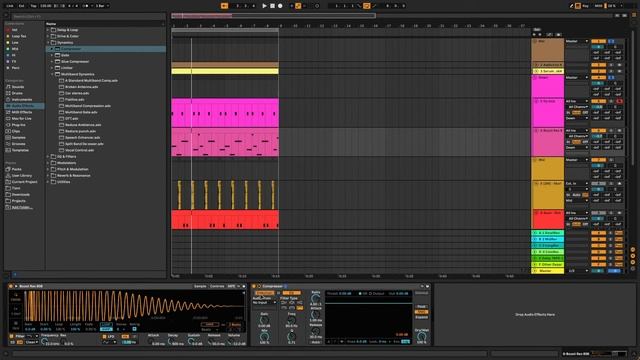
Task: Open Instruments category in browser
Action: pos(22,100)
